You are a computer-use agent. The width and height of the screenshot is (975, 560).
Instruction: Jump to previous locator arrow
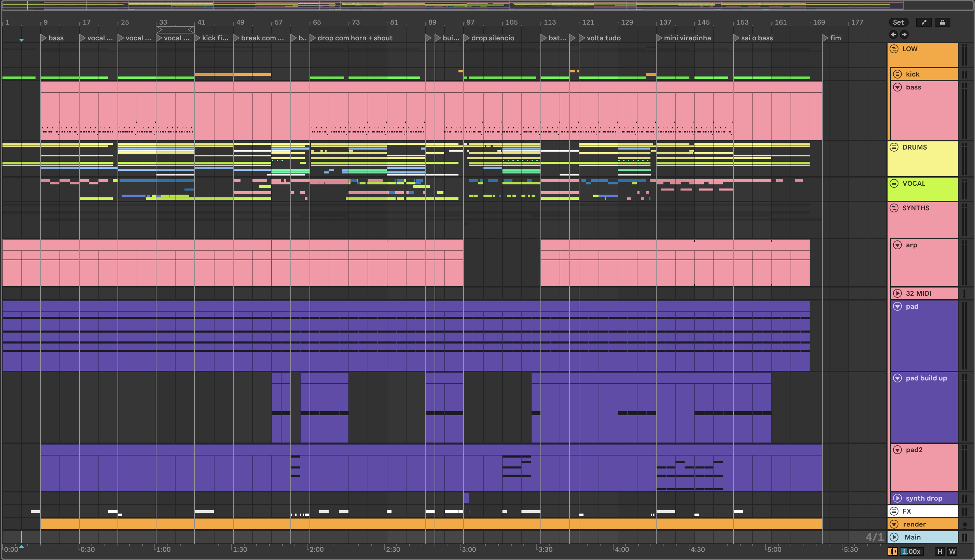(893, 34)
